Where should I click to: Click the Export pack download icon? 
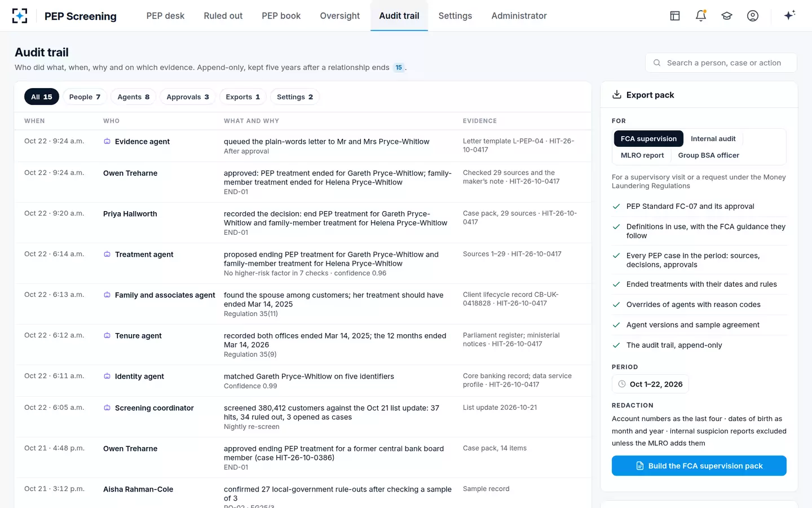(617, 95)
